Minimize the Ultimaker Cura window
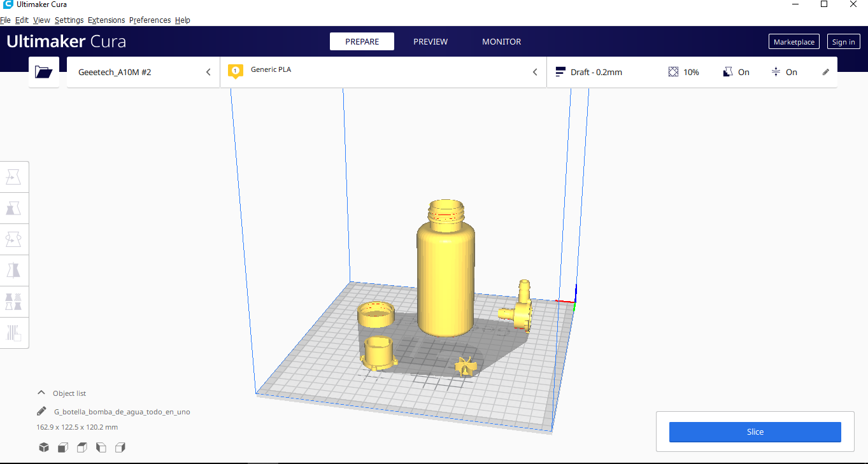 pyautogui.click(x=795, y=4)
